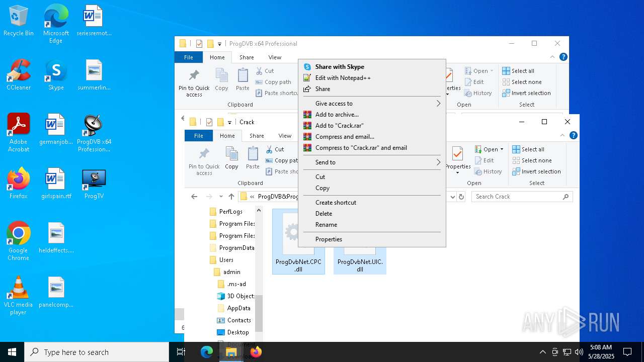Screen dimensions: 644x362
Task: Choose Add to archive... from context menu
Action: [372, 115]
